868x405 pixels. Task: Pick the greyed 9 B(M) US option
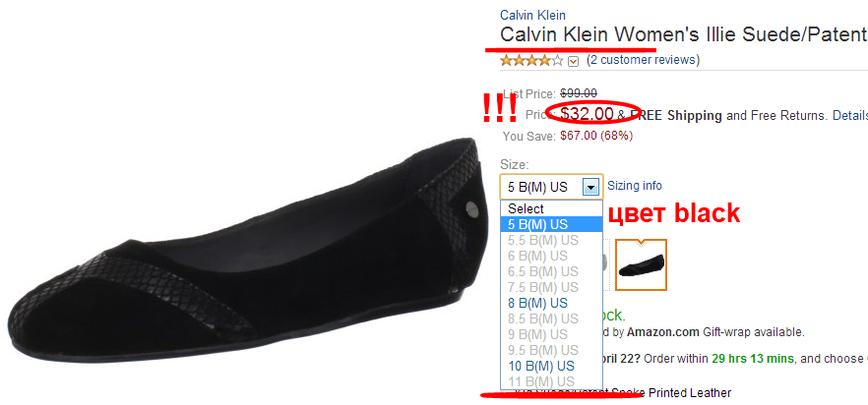551,335
